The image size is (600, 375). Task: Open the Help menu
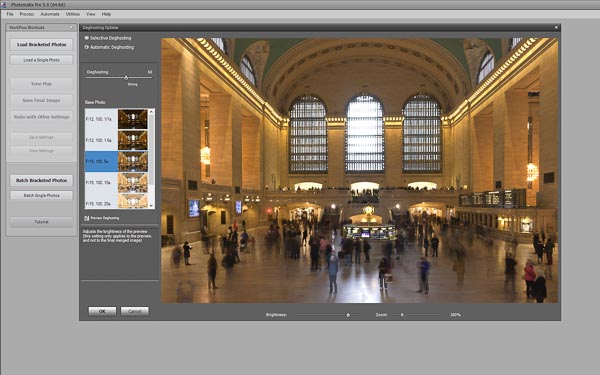pyautogui.click(x=106, y=14)
